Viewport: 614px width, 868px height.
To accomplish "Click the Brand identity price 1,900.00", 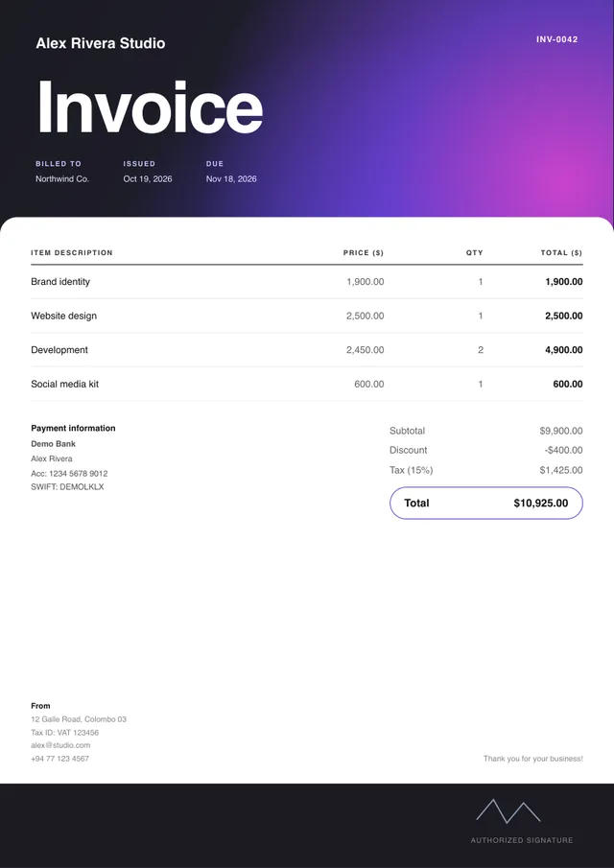I will click(365, 282).
